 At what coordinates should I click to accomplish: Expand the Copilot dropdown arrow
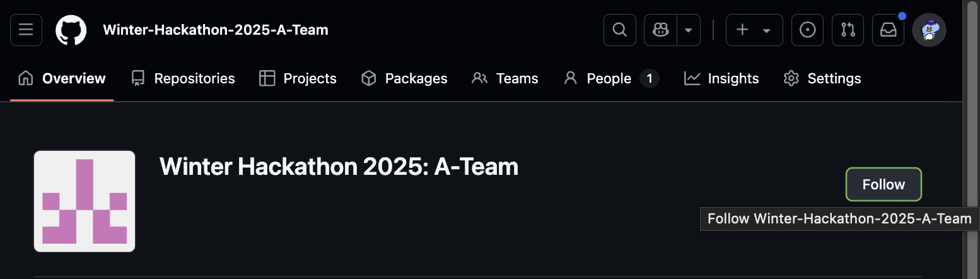(x=689, y=30)
